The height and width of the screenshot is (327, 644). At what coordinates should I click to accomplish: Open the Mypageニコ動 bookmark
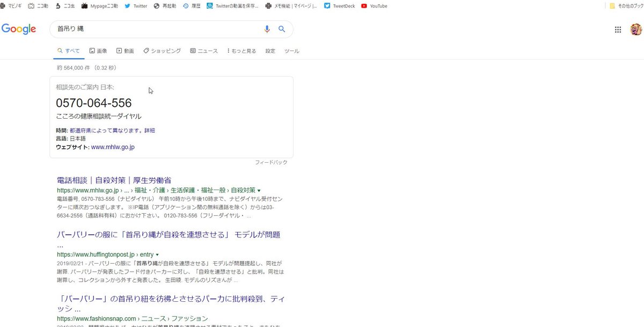coord(99,6)
